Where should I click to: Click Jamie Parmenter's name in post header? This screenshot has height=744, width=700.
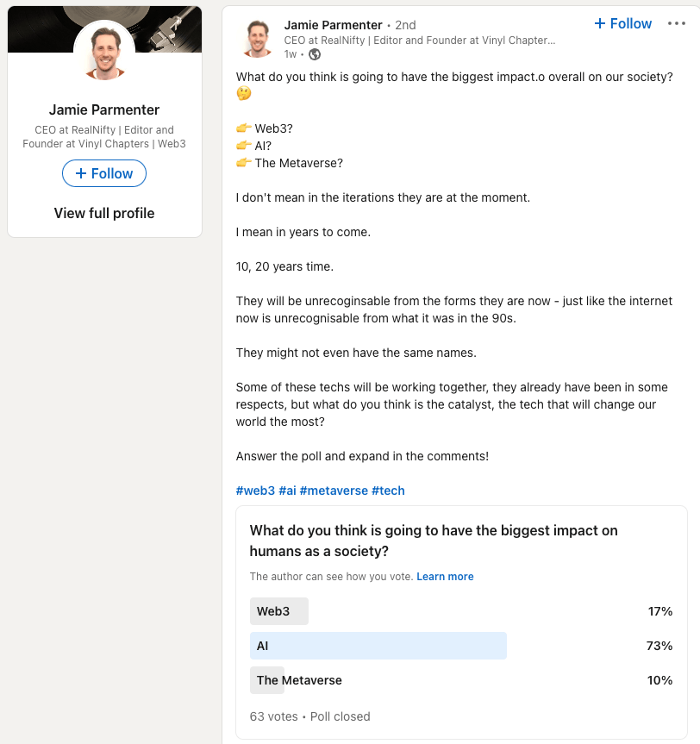click(333, 25)
